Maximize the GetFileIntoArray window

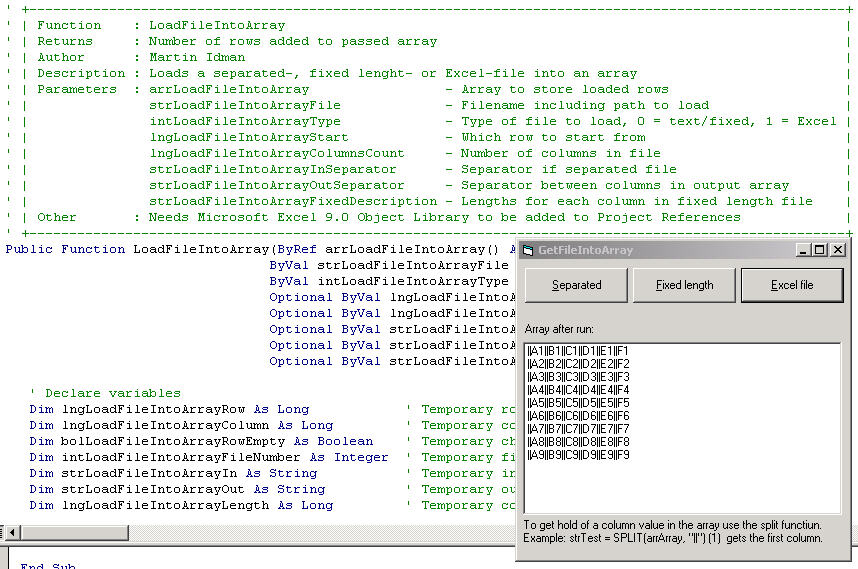click(x=819, y=250)
